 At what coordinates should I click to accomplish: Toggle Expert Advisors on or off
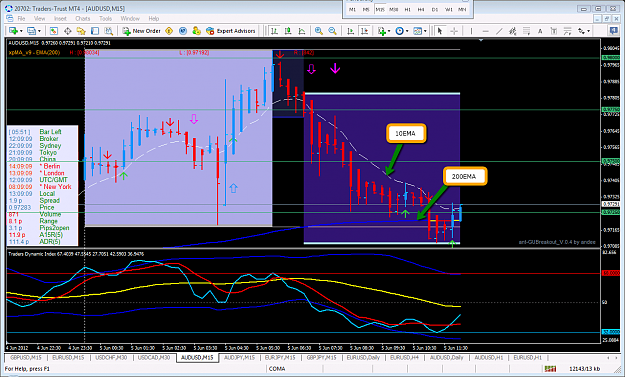click(230, 31)
